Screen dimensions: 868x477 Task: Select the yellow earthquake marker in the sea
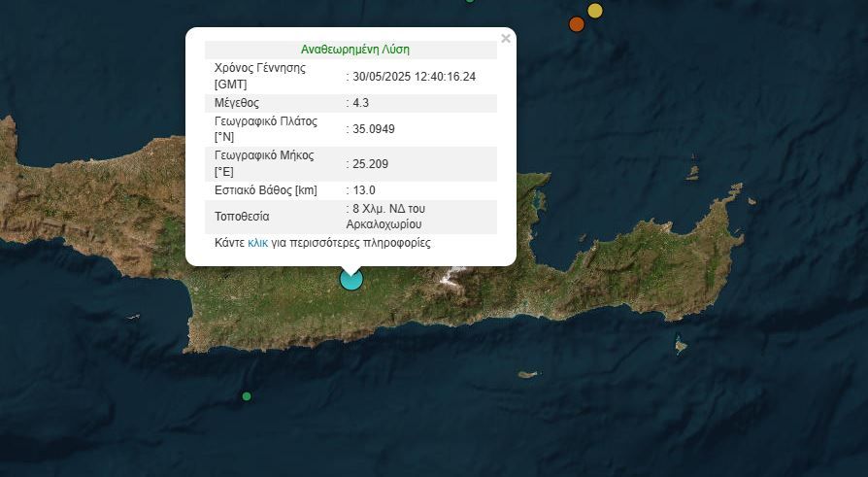[595, 11]
